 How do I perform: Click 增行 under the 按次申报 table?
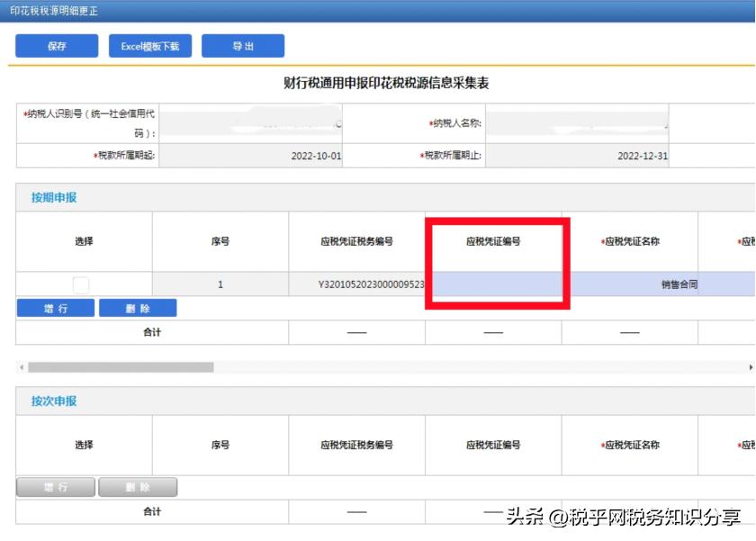click(54, 486)
